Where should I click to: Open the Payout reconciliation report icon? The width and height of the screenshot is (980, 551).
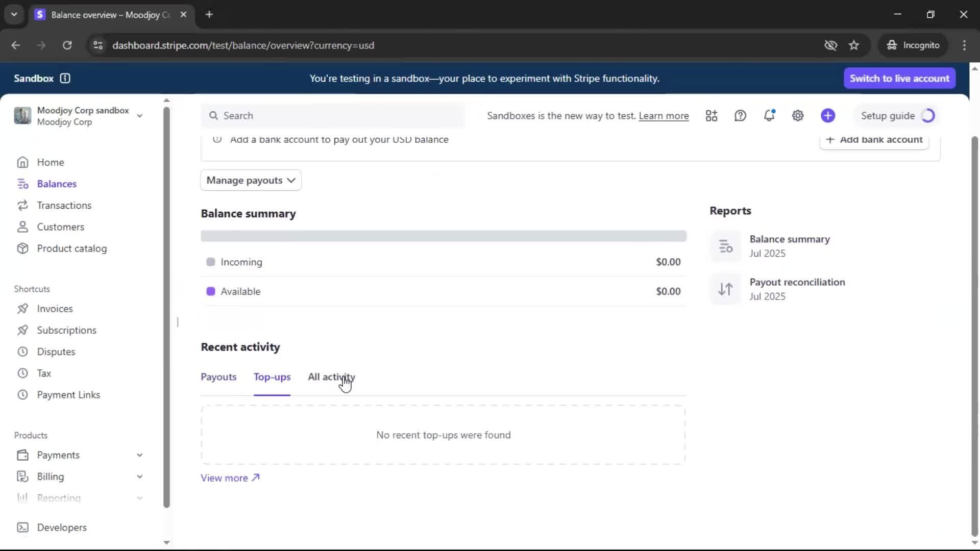pos(725,289)
